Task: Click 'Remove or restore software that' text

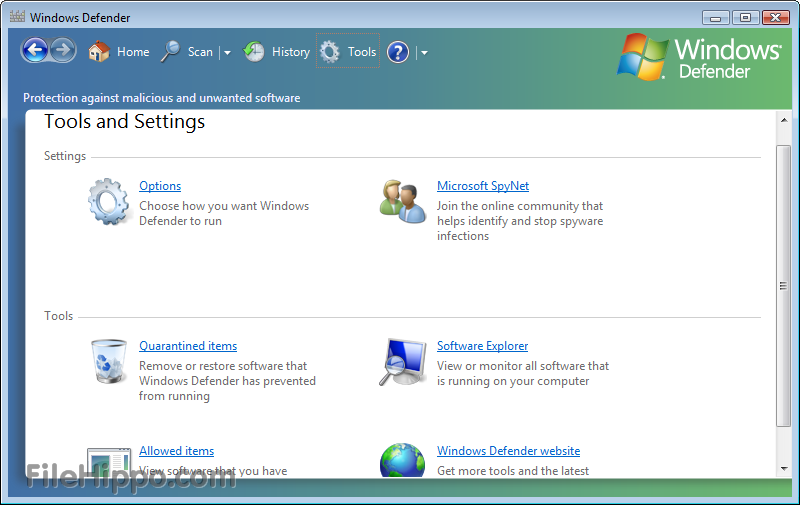Action: [223, 366]
